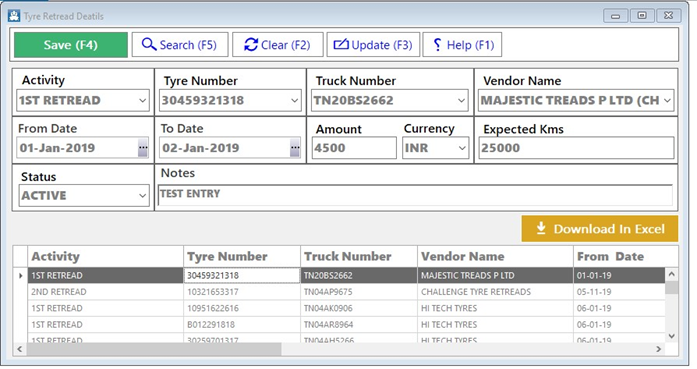Select the 2ND RETREAD row in grid
The image size is (697, 369).
(x=346, y=292)
